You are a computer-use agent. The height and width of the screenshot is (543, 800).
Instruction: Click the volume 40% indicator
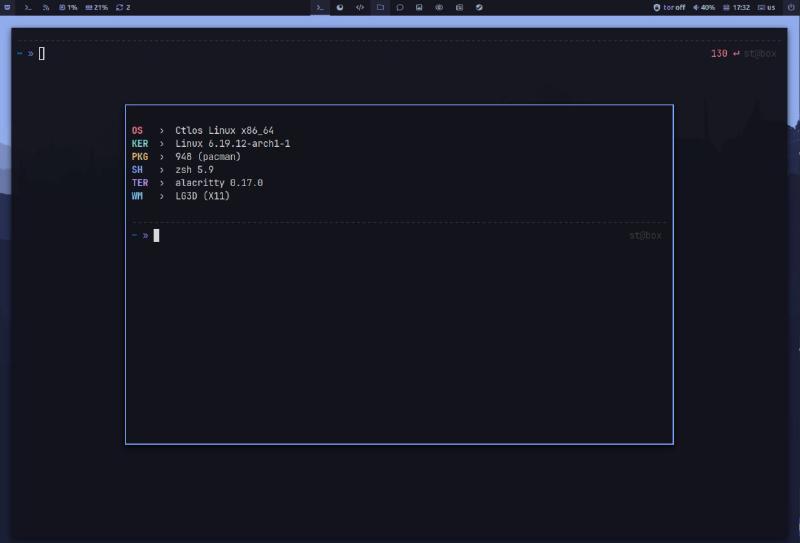pyautogui.click(x=704, y=7)
